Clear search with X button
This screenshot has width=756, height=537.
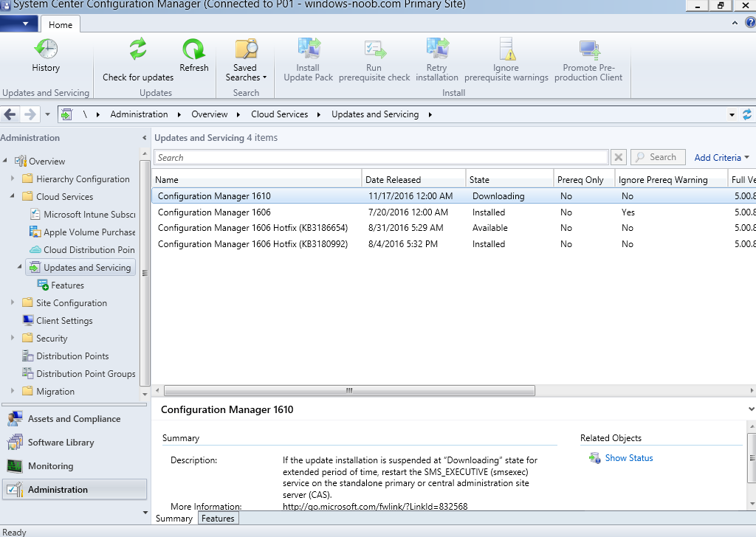tap(618, 158)
